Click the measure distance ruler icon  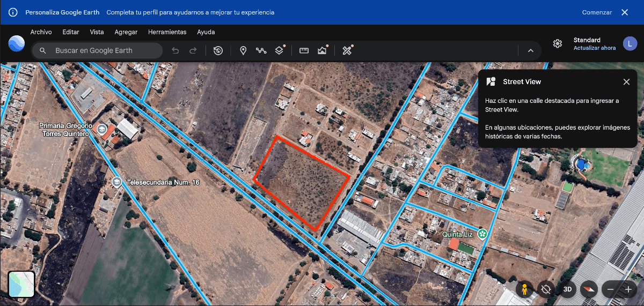304,50
